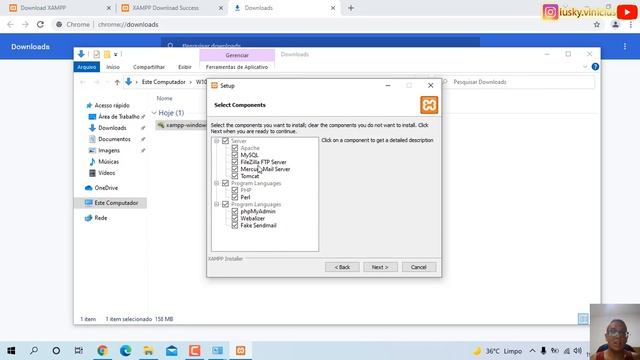Image resolution: width=640 pixels, height=360 pixels.
Task: Click the Explorer help question mark icon
Action: click(x=595, y=67)
